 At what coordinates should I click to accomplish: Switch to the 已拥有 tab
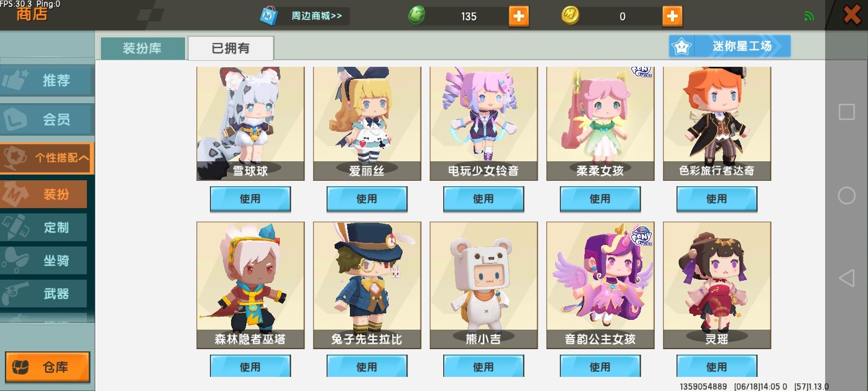coord(231,48)
